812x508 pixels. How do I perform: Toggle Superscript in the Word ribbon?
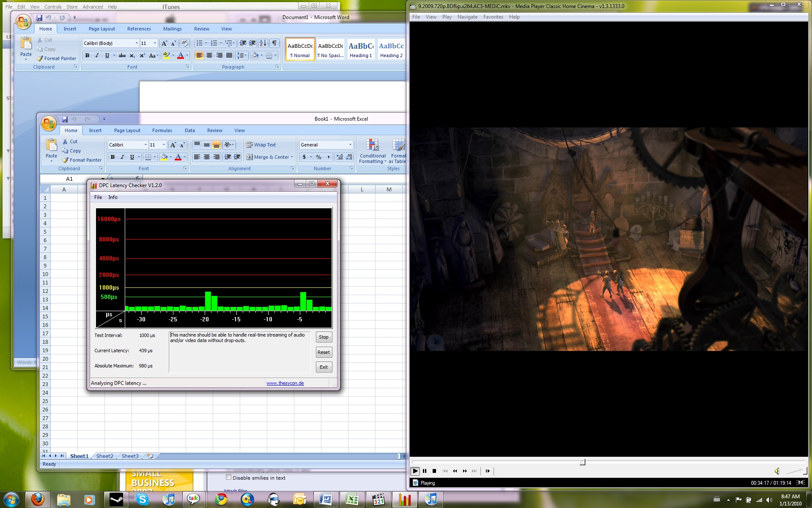coord(142,55)
